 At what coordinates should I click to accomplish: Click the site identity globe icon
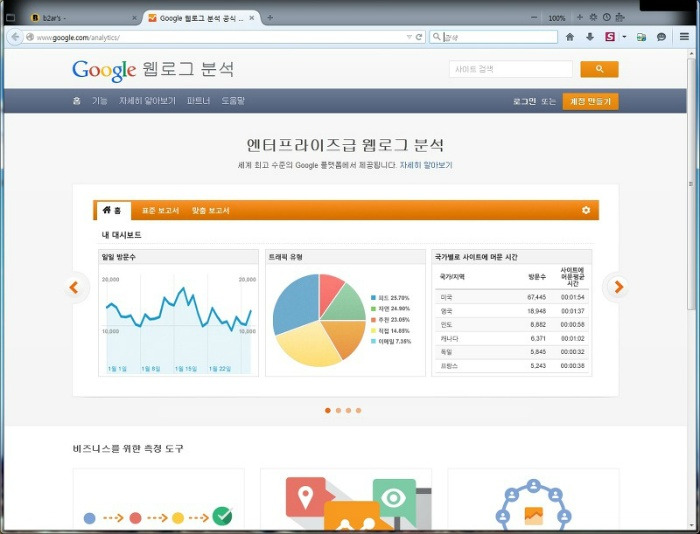click(30, 37)
